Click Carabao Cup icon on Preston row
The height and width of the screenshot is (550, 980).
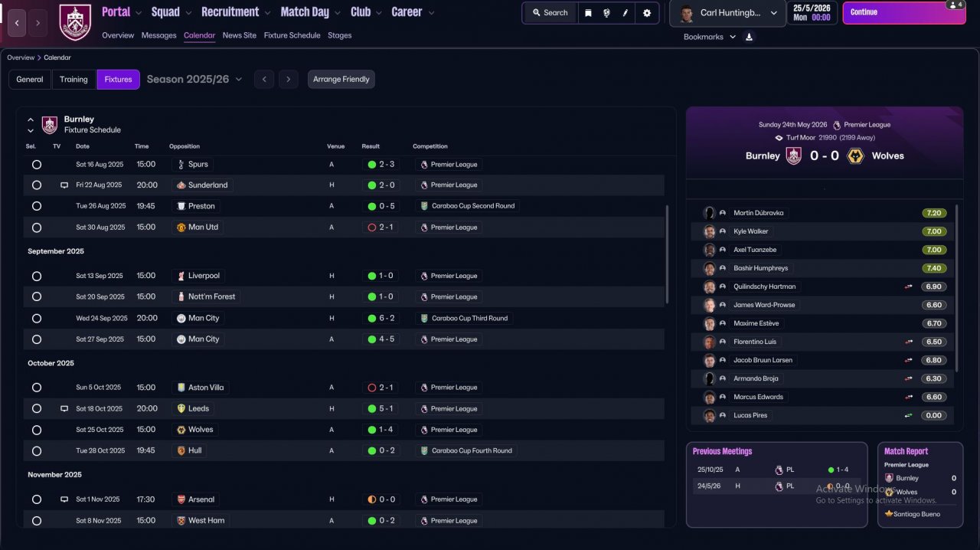tap(424, 206)
